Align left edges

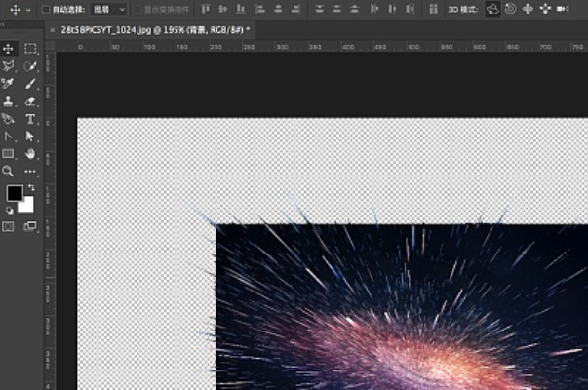click(x=260, y=9)
